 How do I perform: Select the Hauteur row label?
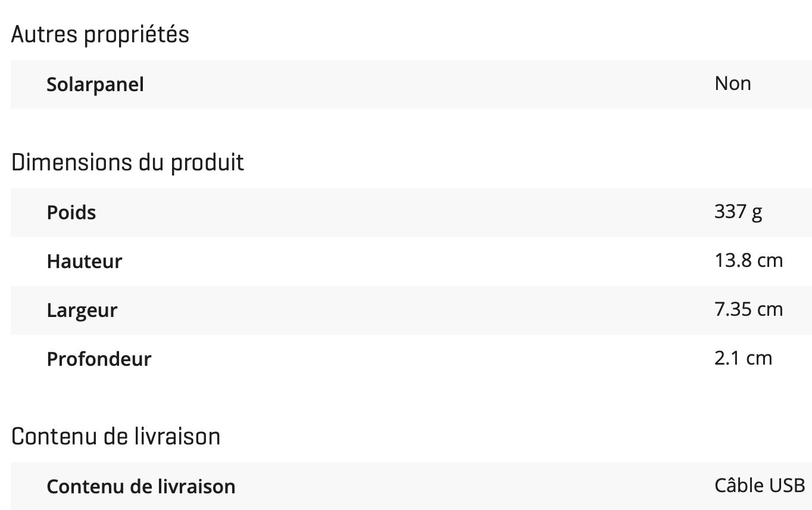point(85,262)
